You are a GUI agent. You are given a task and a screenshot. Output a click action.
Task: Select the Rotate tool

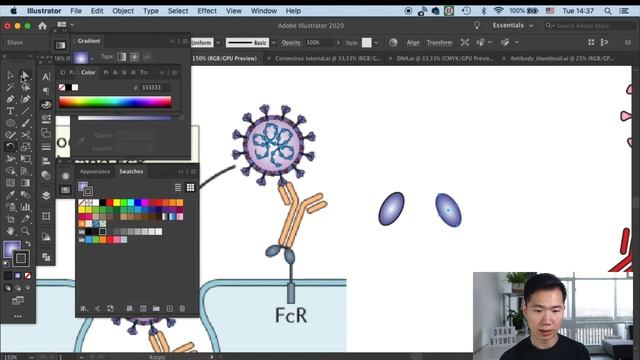click(x=10, y=147)
